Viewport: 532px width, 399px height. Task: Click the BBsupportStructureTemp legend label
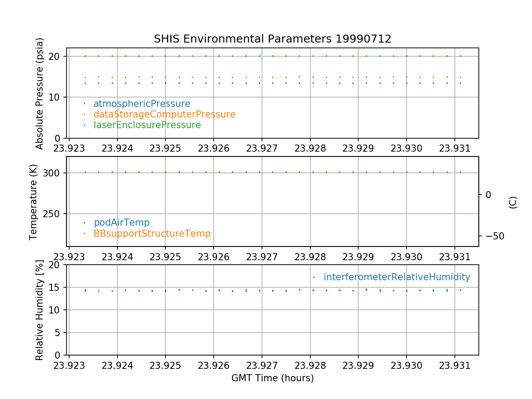click(x=152, y=233)
